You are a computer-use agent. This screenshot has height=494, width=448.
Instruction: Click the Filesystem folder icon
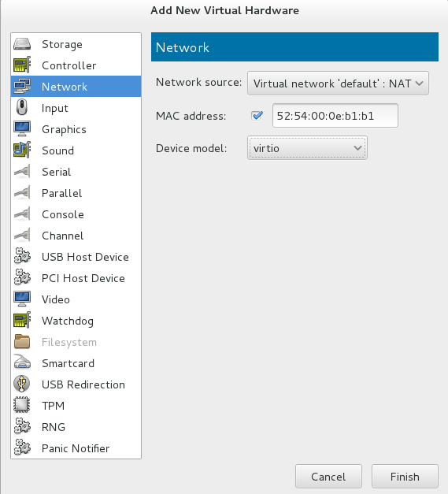tap(22, 341)
